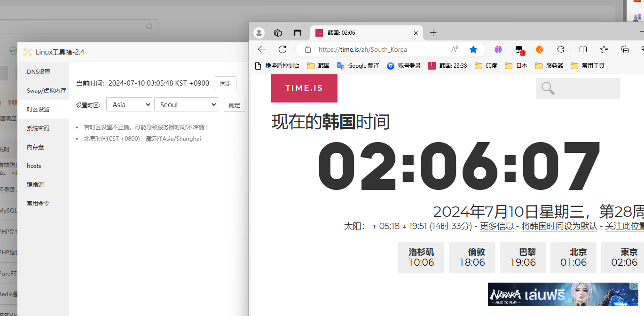
Task: Click the Read aloud icon
Action: pos(455,49)
